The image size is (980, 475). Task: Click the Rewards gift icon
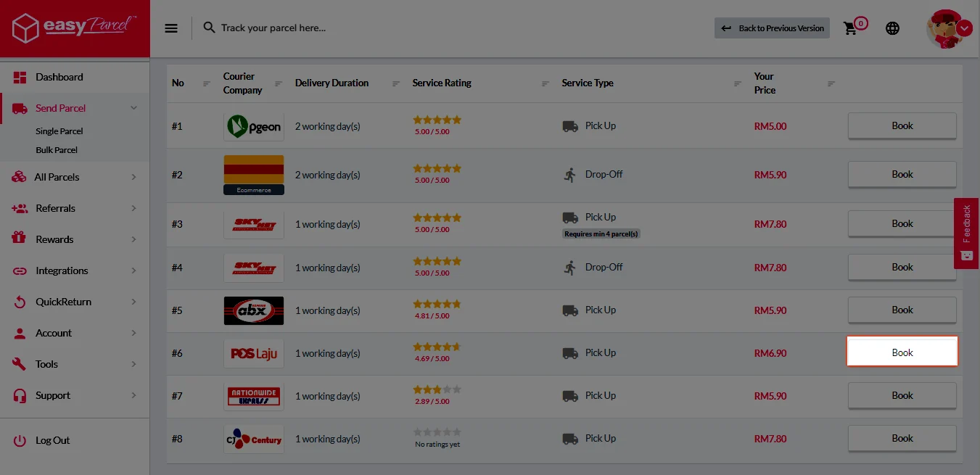click(x=20, y=239)
